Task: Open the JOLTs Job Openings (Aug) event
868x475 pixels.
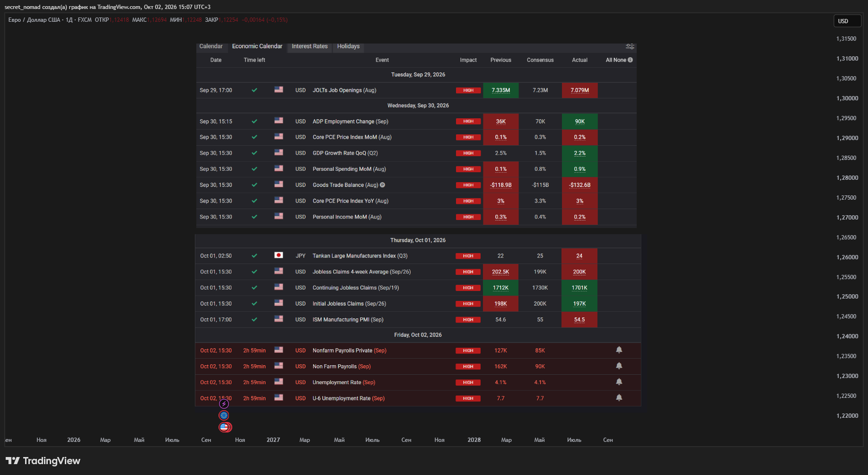Action: (x=344, y=90)
